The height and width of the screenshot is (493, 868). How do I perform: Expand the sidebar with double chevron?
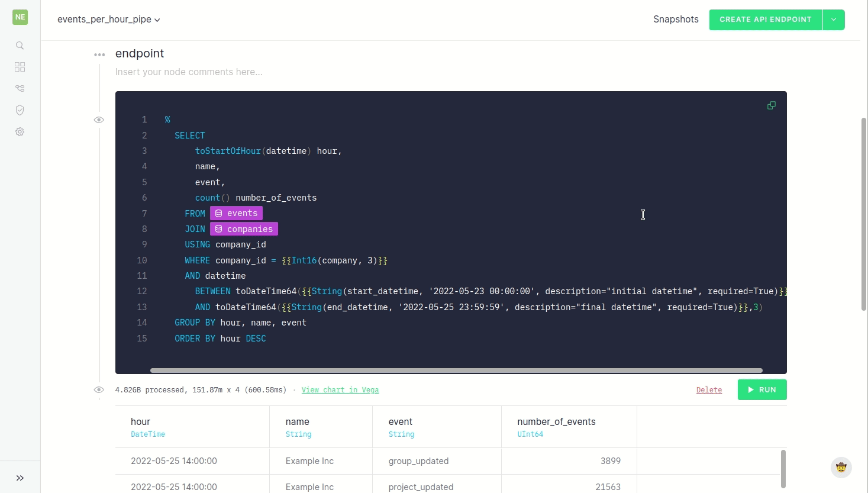(20, 478)
